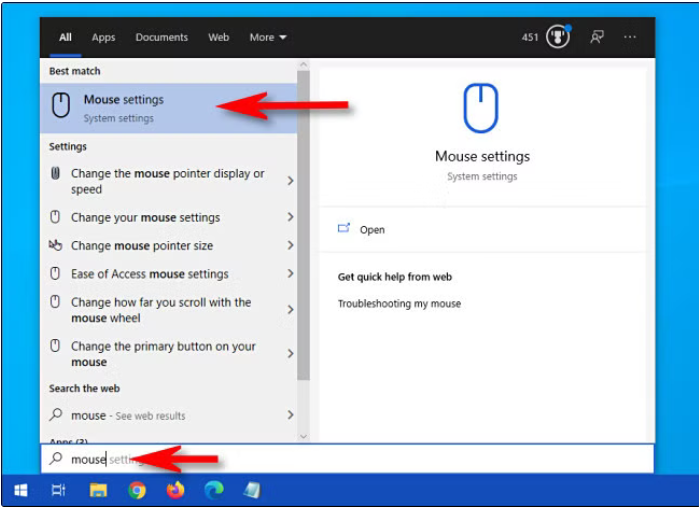Switch to the Apps tab
The height and width of the screenshot is (511, 699).
pyautogui.click(x=103, y=37)
